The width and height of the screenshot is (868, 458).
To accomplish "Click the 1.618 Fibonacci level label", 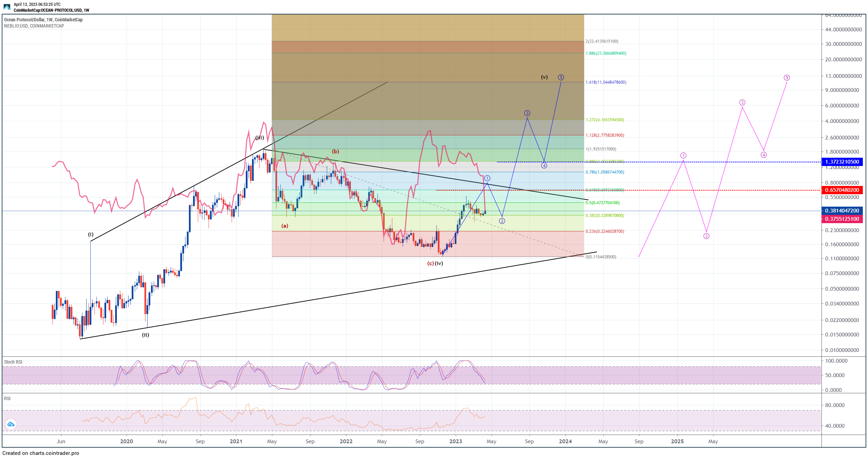I will pos(606,82).
